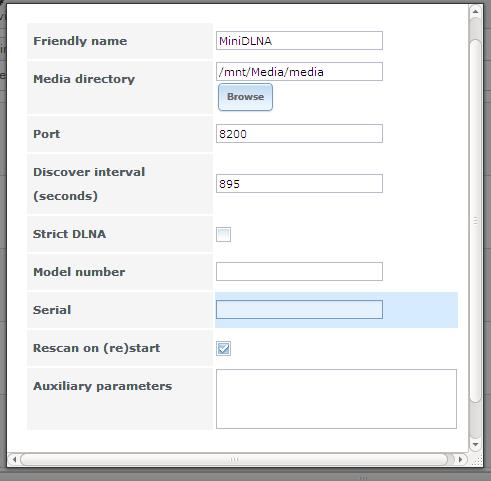Focus the Friendly name field containing MiniDLNA

point(299,41)
